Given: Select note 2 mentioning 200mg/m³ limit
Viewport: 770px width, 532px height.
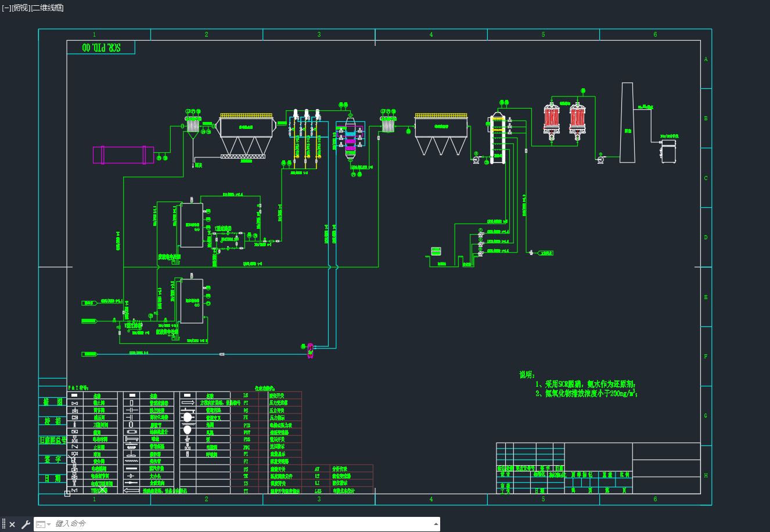Looking at the screenshot, I should [x=587, y=394].
